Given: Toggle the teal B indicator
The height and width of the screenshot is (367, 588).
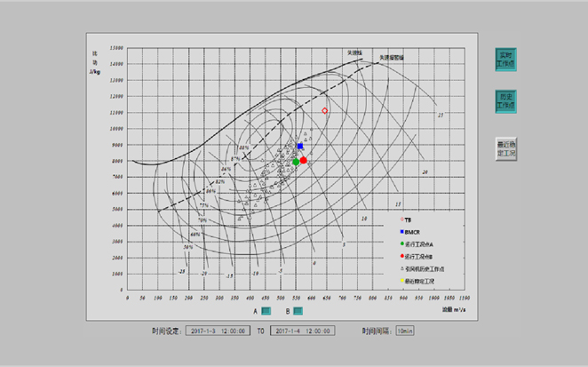Looking at the screenshot, I should [x=298, y=311].
